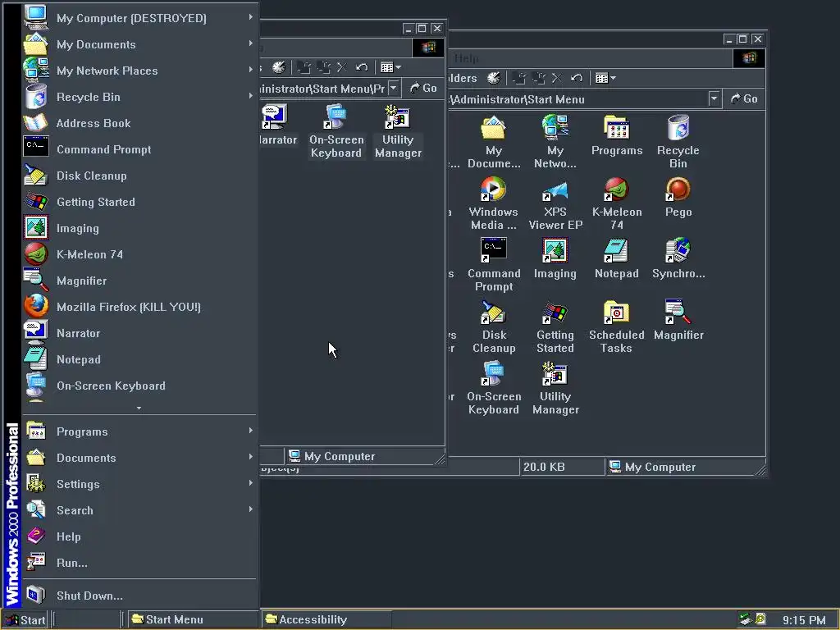
Task: Click the Start button on taskbar
Action: point(25,620)
